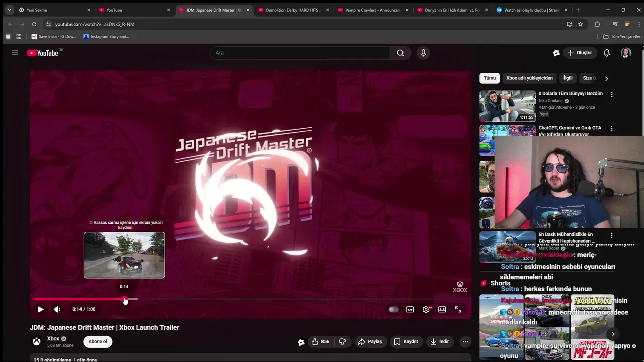Viewport: 644px width, 362px height.
Task: Mute the video volume
Action: [57, 309]
